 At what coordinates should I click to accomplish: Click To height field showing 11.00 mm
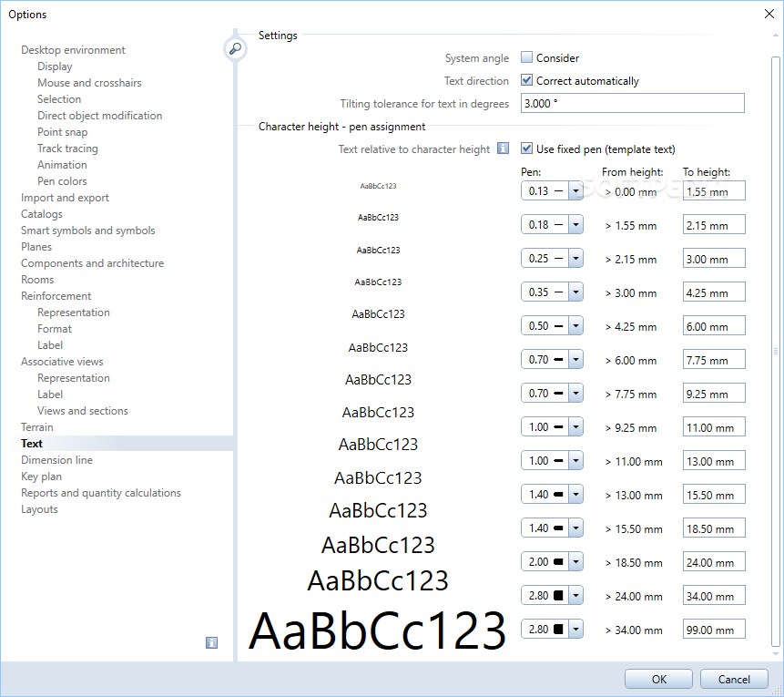point(714,426)
